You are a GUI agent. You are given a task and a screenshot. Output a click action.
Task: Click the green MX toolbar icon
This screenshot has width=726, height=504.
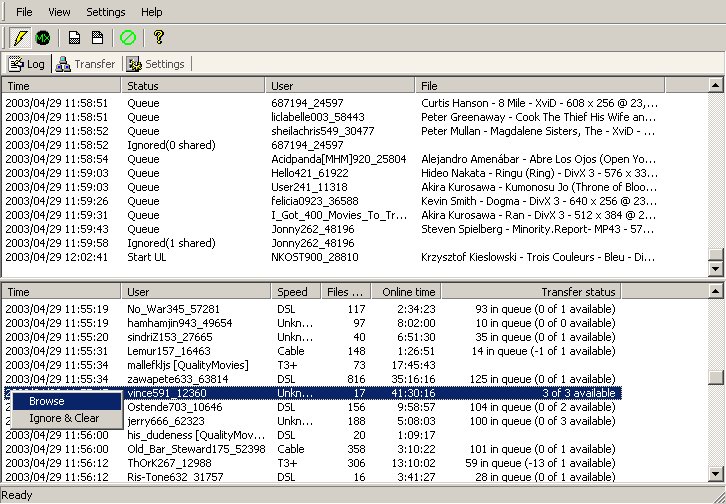43,38
